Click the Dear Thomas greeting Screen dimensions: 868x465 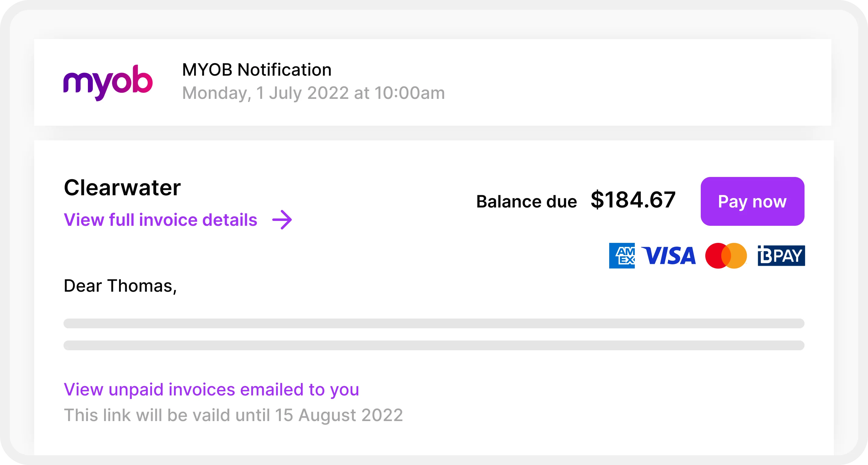[120, 286]
